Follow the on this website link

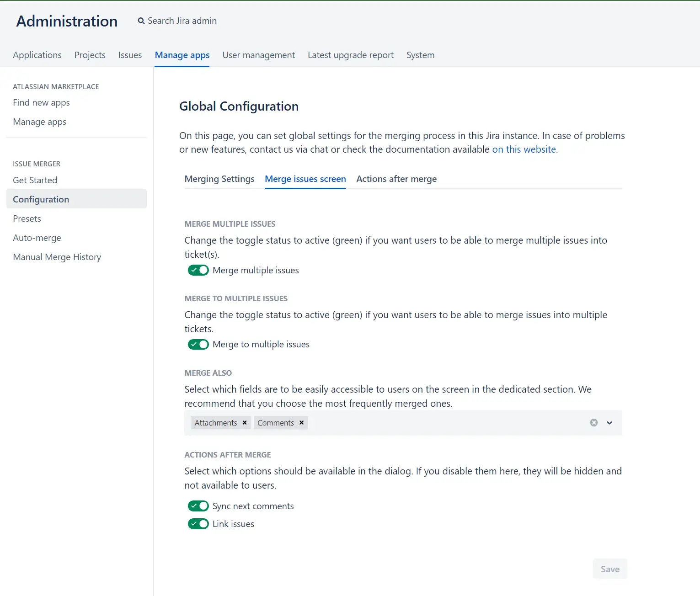pos(523,149)
